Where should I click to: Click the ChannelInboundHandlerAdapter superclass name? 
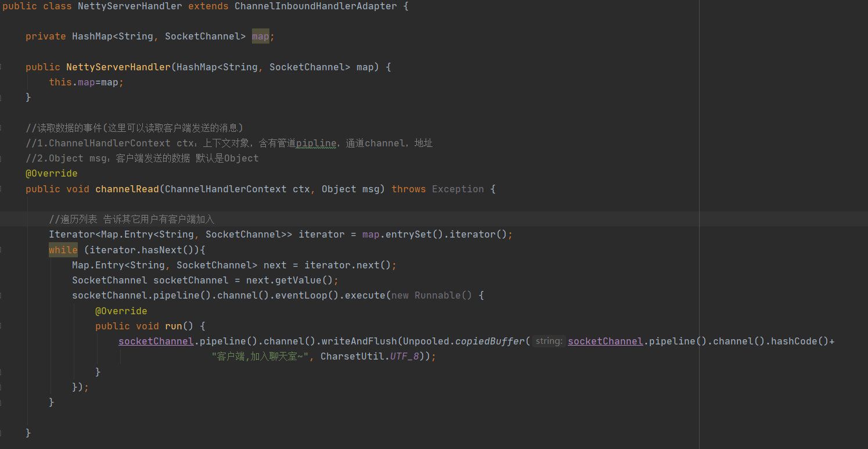point(315,6)
